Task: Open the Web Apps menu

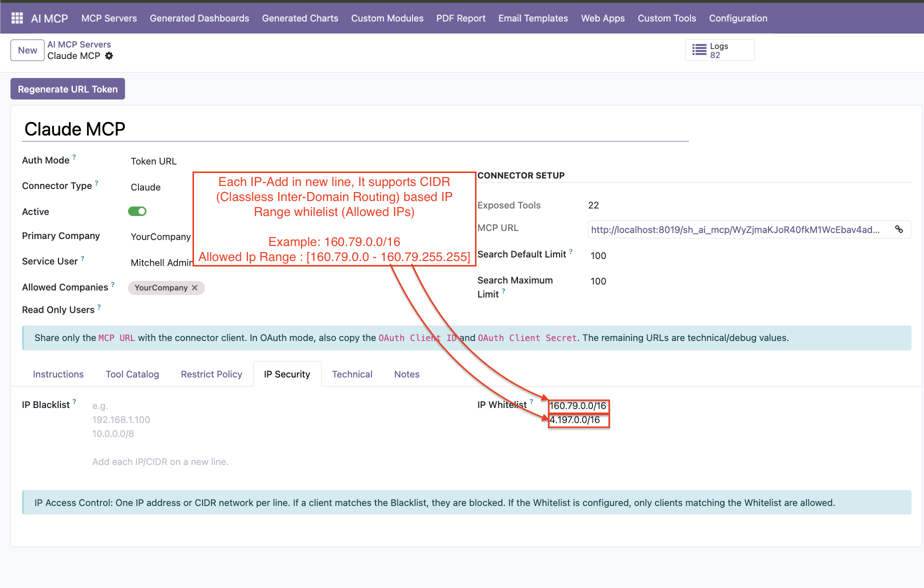Action: (603, 18)
